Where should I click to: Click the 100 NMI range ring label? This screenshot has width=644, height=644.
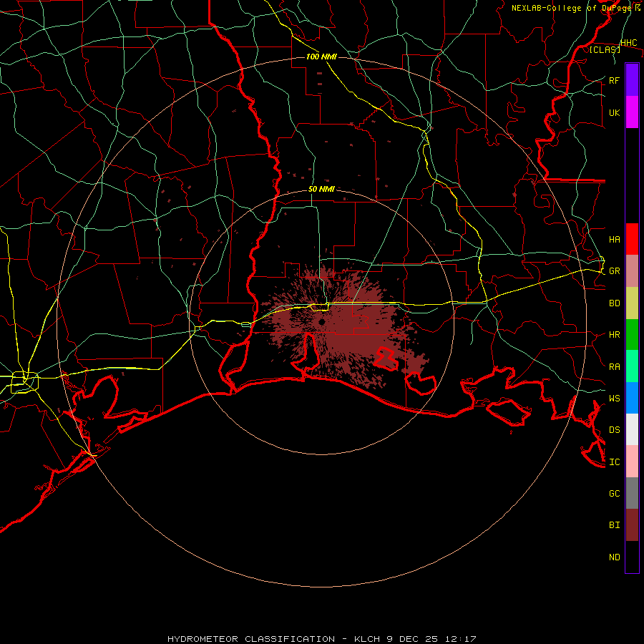point(321,57)
